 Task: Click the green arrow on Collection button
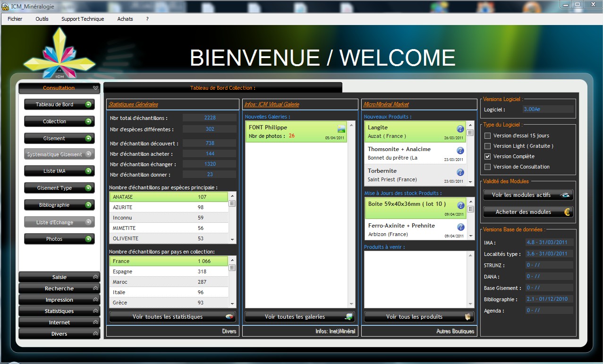pos(88,121)
